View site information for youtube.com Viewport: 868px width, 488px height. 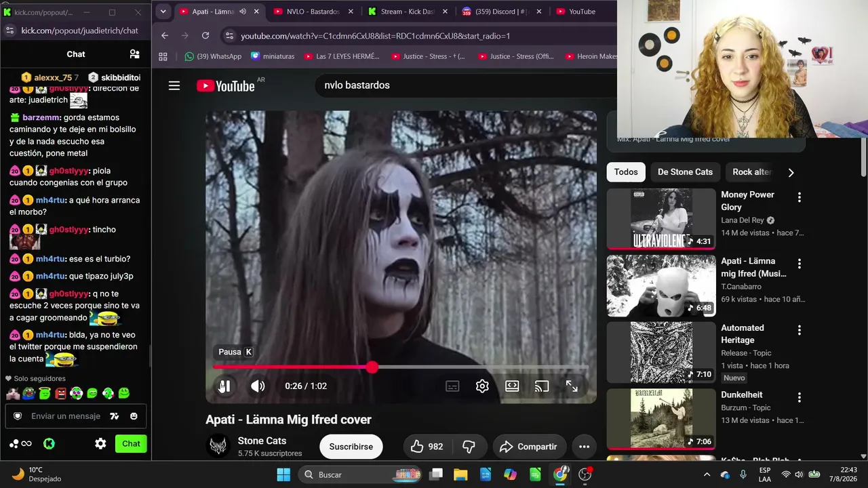pos(229,36)
